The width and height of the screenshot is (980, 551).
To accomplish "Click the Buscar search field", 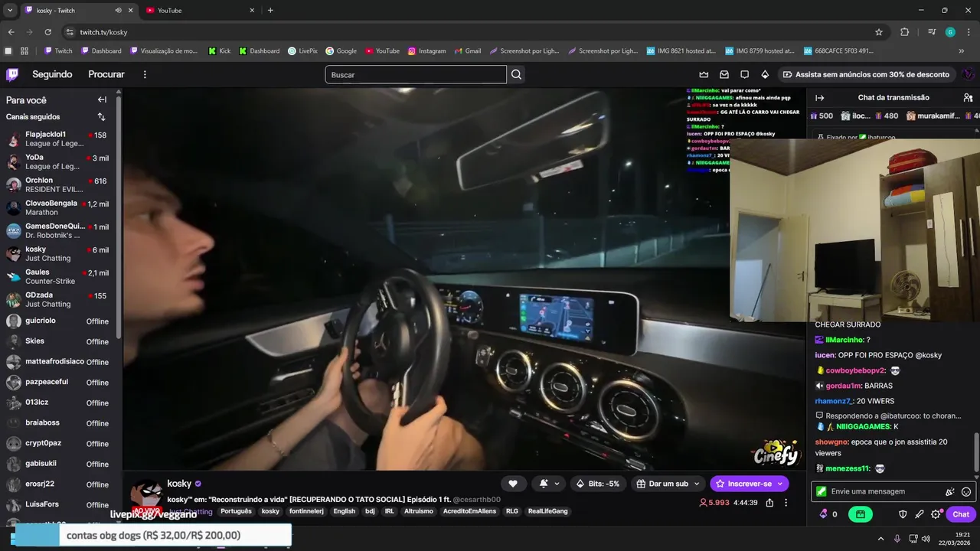I will coord(416,74).
